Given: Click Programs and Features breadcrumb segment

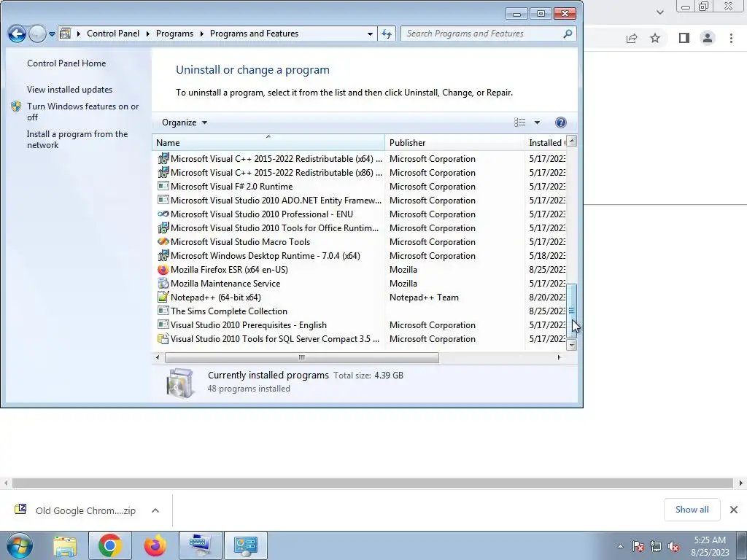Looking at the screenshot, I should pos(254,34).
